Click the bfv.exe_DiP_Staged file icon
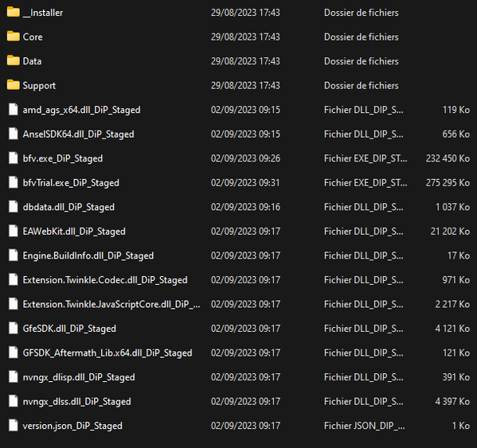The width and height of the screenshot is (477, 448). tap(14, 158)
